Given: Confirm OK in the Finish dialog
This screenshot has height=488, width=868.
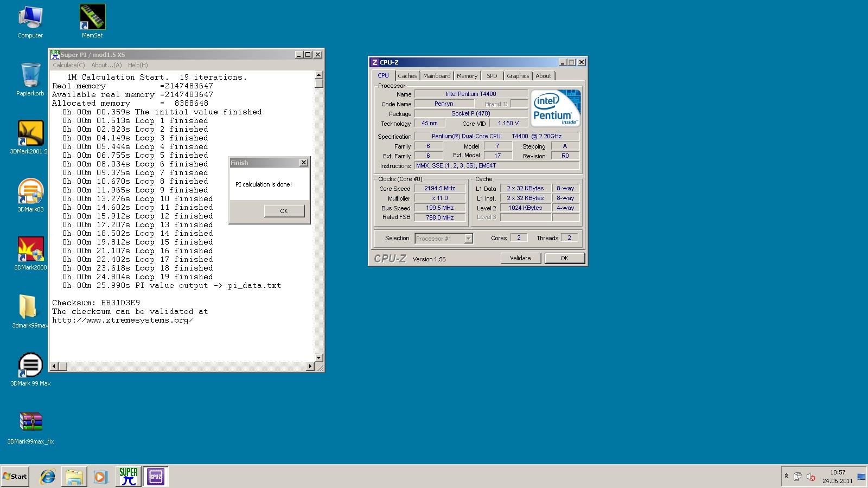Looking at the screenshot, I should tap(284, 211).
